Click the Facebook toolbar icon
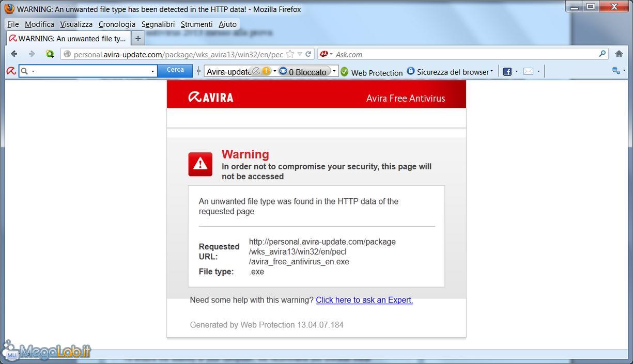The width and height of the screenshot is (633, 364). pyautogui.click(x=507, y=72)
